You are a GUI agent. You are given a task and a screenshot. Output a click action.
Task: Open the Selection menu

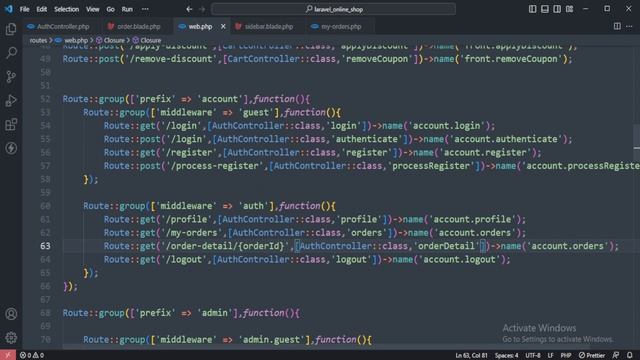pos(67,9)
